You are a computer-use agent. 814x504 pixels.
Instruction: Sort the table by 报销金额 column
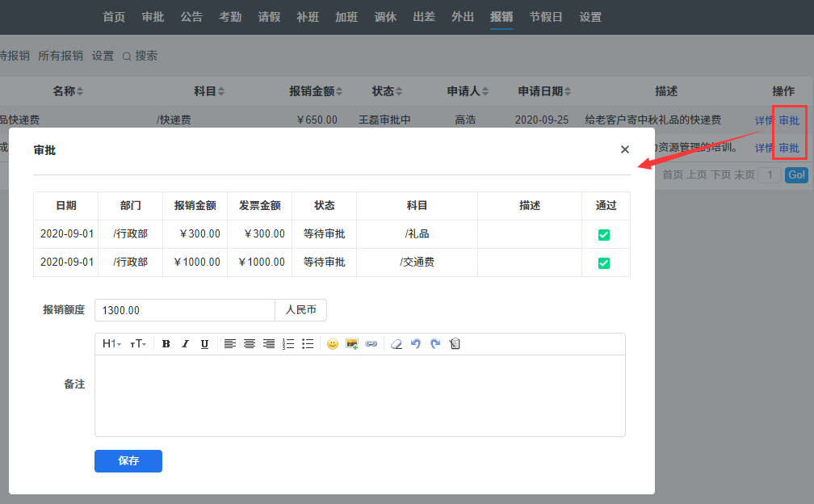317,91
